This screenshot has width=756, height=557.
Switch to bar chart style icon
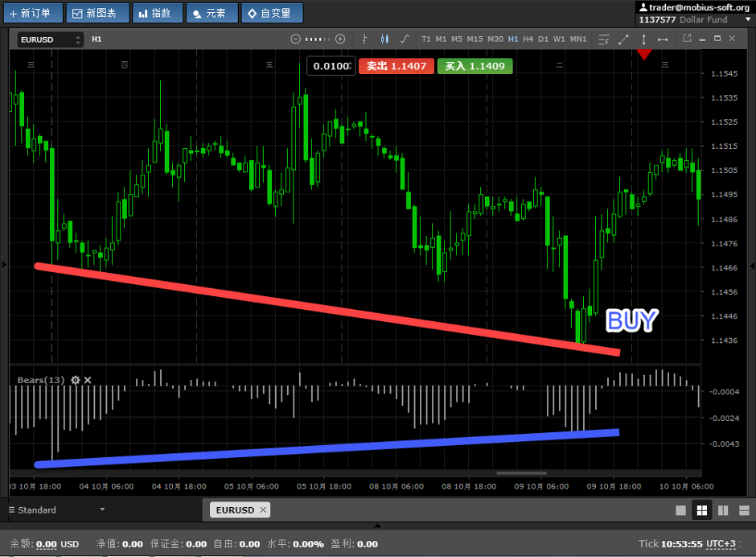tap(364, 39)
